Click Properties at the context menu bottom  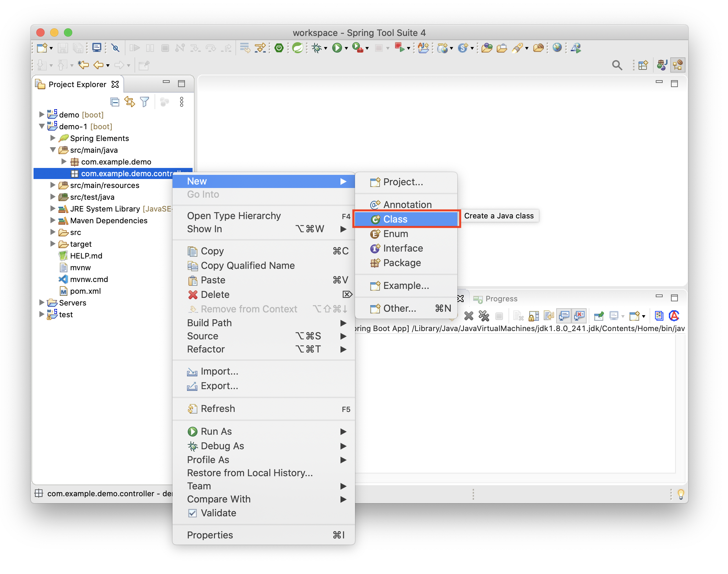tap(210, 535)
